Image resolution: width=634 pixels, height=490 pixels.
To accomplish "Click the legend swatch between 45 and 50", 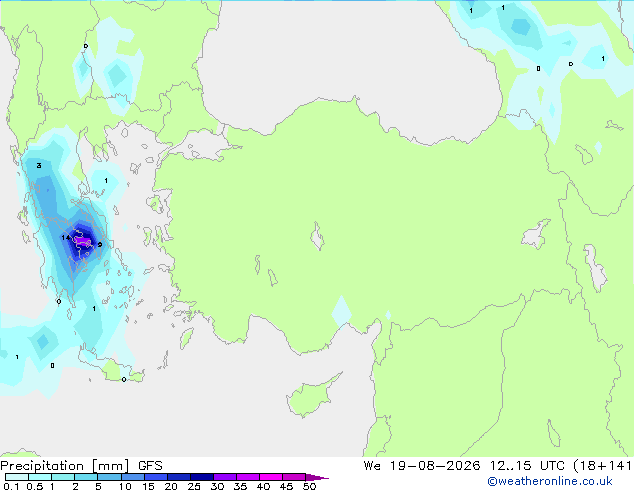I will point(294,477).
